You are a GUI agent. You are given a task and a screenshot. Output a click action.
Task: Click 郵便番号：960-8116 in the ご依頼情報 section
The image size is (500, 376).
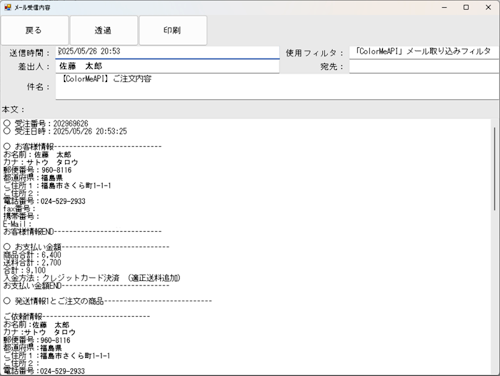pos(37,340)
